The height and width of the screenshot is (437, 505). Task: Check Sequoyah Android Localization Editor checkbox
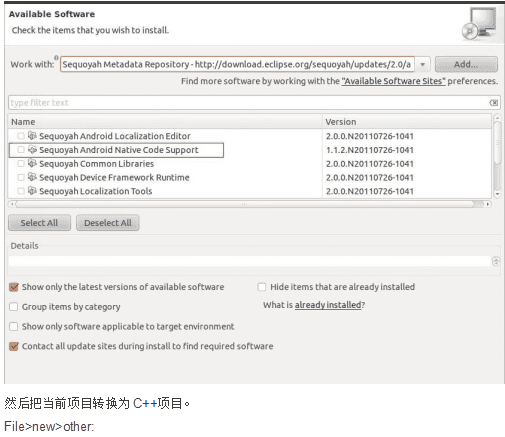click(x=21, y=136)
